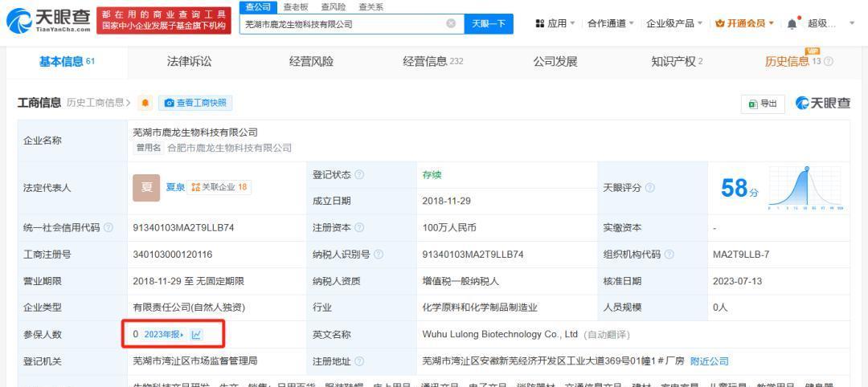Switch to the 经营信息 tab
Image resolution: width=868 pixels, height=387 pixels.
(432, 62)
